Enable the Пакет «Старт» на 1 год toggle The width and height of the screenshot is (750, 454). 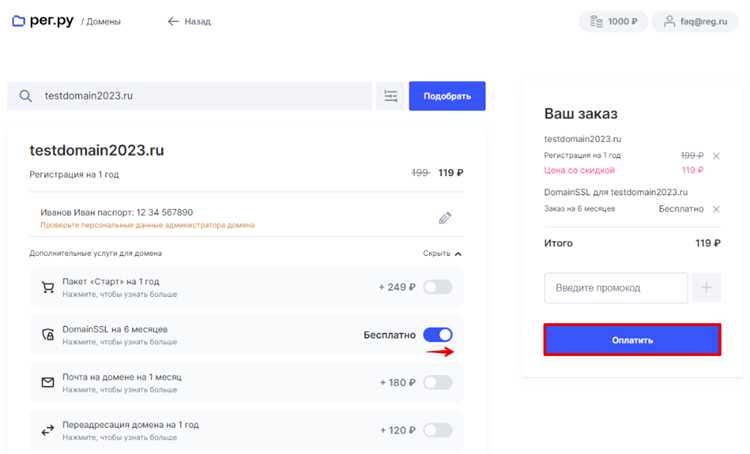click(438, 287)
